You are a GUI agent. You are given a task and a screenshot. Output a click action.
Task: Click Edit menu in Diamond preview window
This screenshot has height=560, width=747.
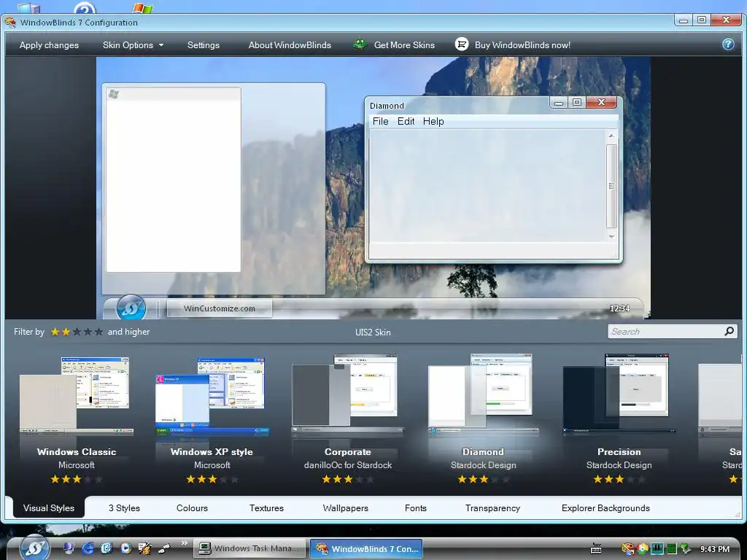[406, 121]
